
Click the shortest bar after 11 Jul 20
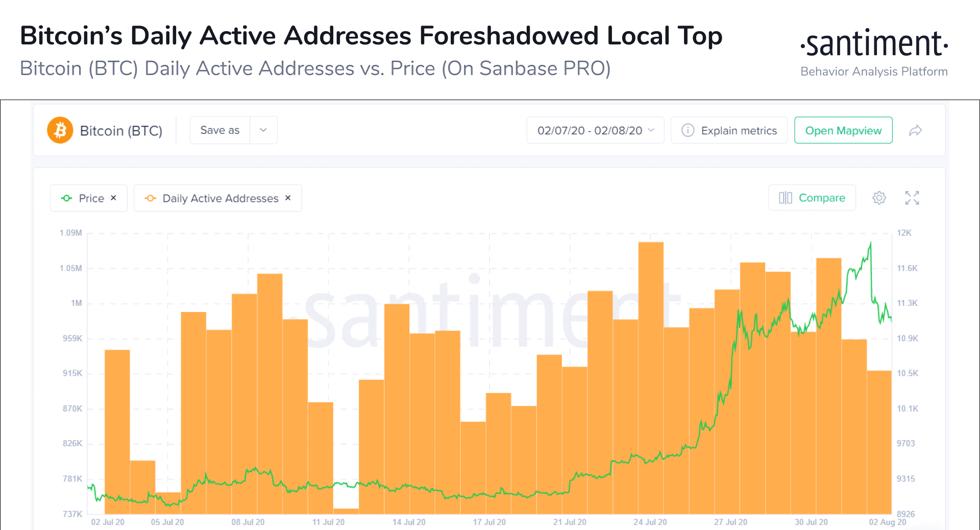[x=346, y=511]
